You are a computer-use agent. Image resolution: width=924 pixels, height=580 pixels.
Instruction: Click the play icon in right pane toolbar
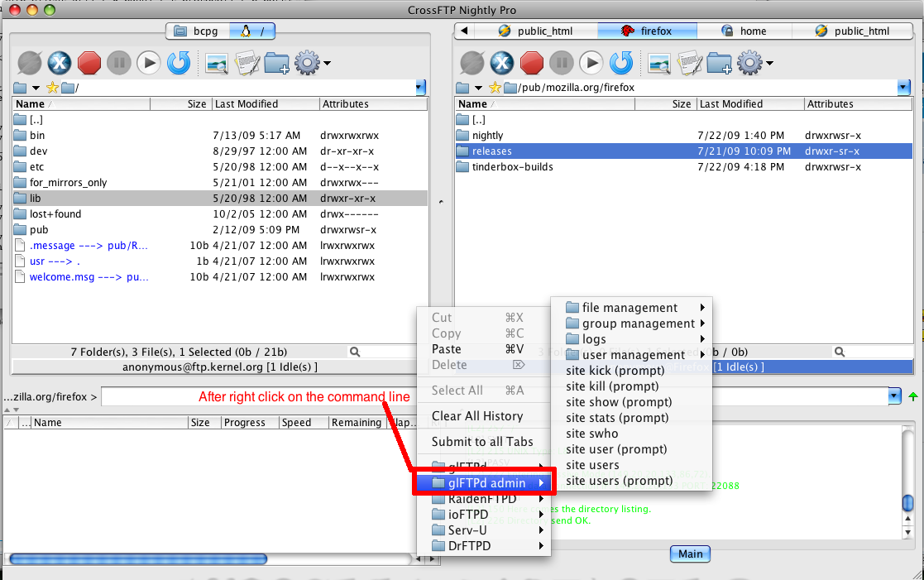591,63
